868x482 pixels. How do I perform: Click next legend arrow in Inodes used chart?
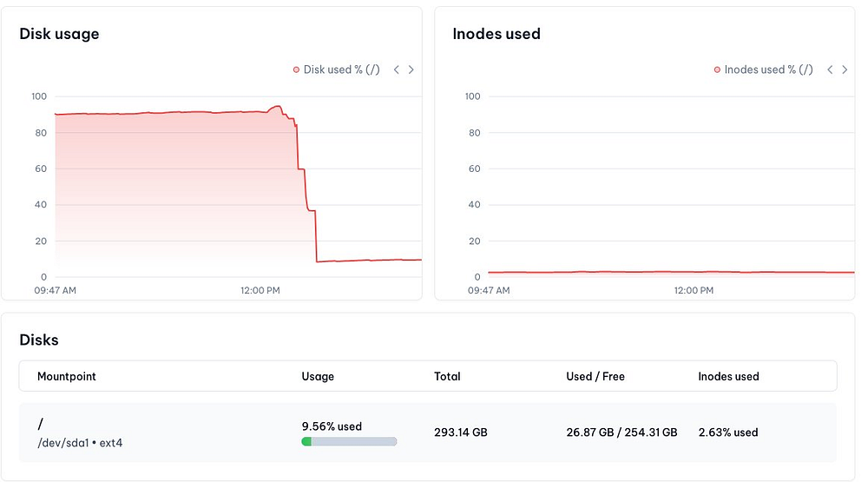(845, 69)
